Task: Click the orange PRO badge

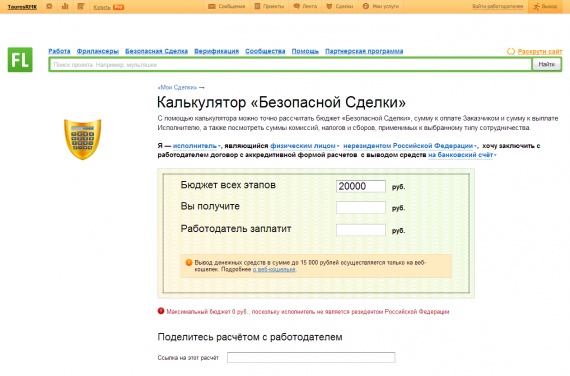Action: pos(119,7)
